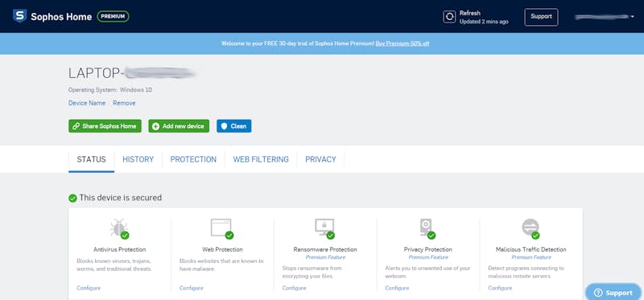Click the Device Name link
Image resolution: width=644 pixels, height=300 pixels.
[x=87, y=104]
